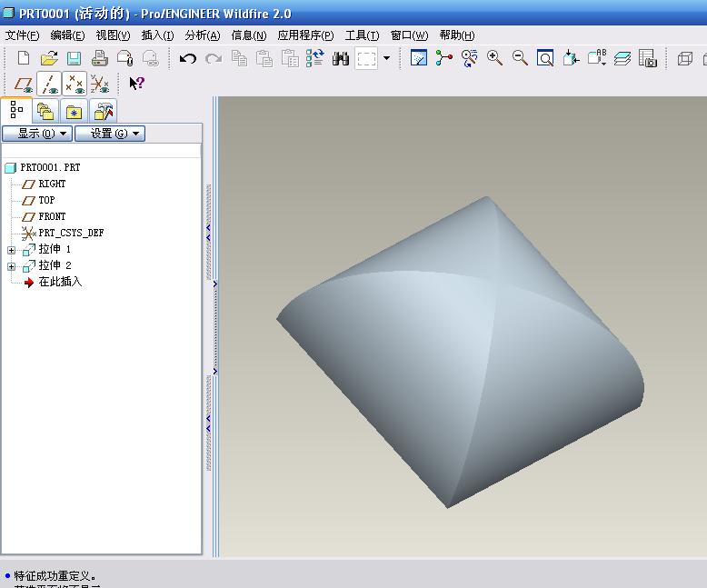Open the 视图(V) menu

(x=113, y=35)
